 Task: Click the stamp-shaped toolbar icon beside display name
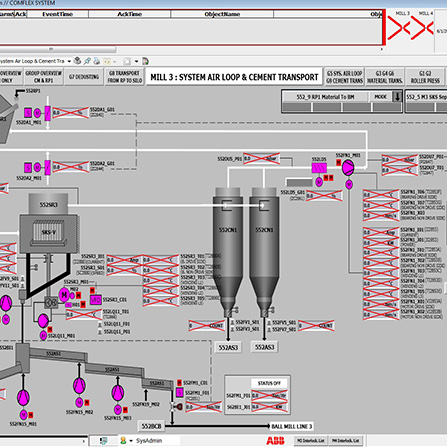point(77,61)
